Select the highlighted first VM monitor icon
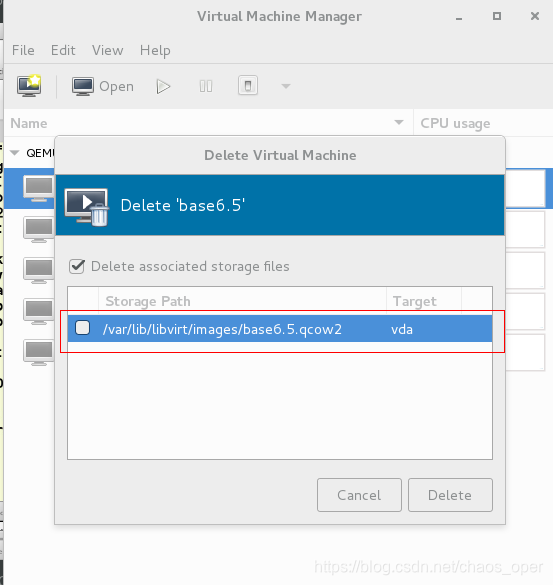This screenshot has width=553, height=585. [39, 188]
